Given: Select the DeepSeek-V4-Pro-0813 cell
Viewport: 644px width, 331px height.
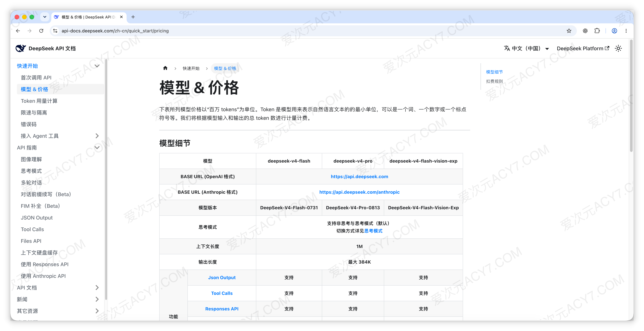Looking at the screenshot, I should [x=353, y=208].
